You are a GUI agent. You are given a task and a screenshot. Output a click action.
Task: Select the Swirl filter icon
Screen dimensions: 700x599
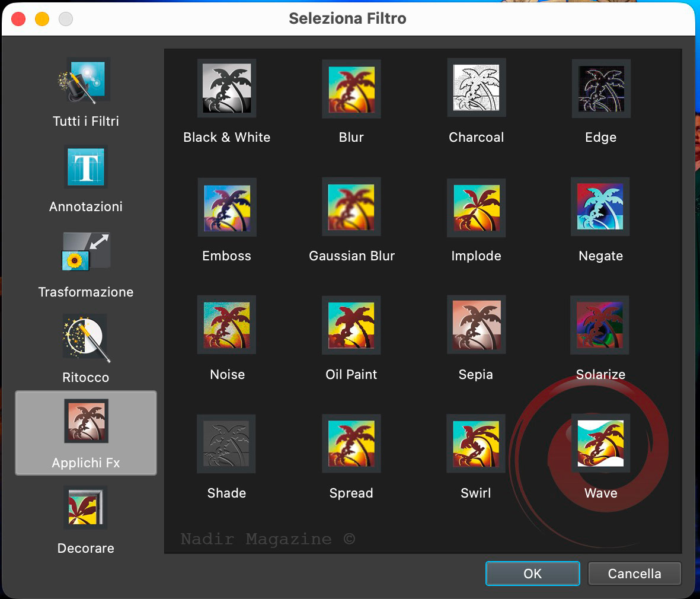(x=476, y=444)
